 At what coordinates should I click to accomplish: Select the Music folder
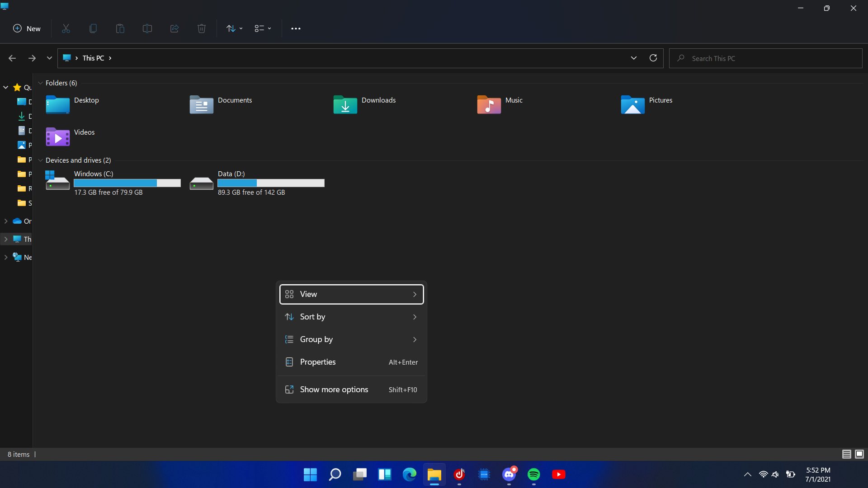point(500,104)
